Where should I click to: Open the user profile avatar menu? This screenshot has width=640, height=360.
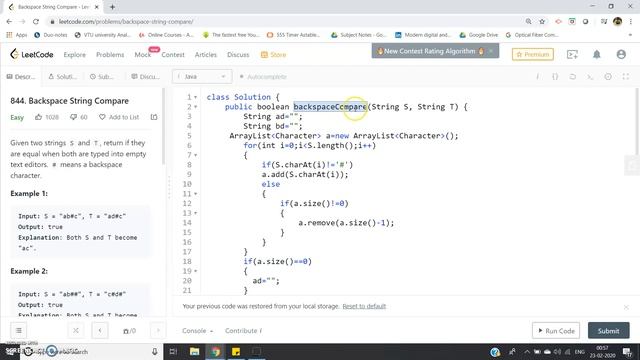[x=621, y=54]
